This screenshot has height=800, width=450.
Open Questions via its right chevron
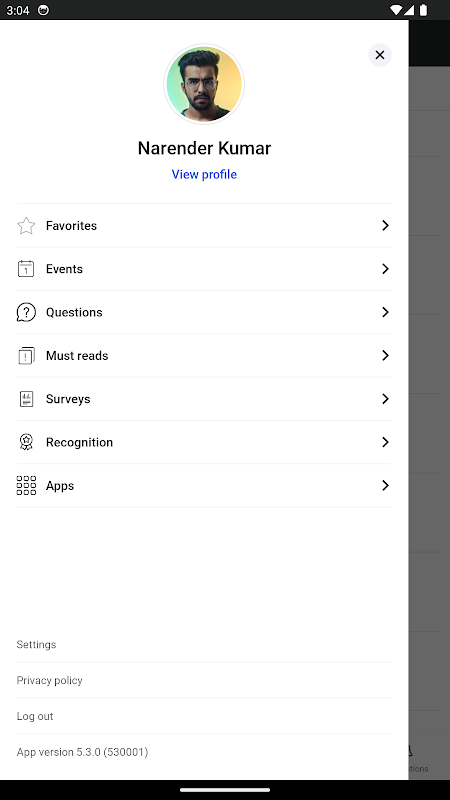pos(385,312)
